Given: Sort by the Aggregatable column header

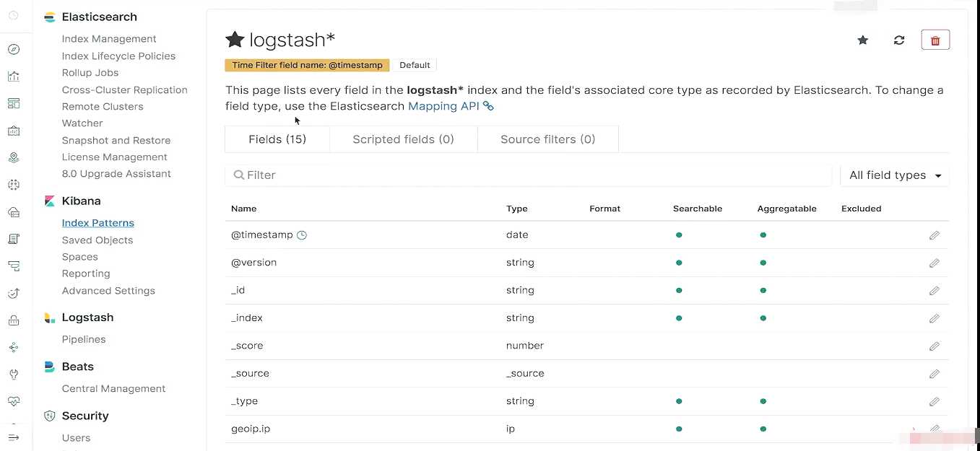Looking at the screenshot, I should (787, 209).
